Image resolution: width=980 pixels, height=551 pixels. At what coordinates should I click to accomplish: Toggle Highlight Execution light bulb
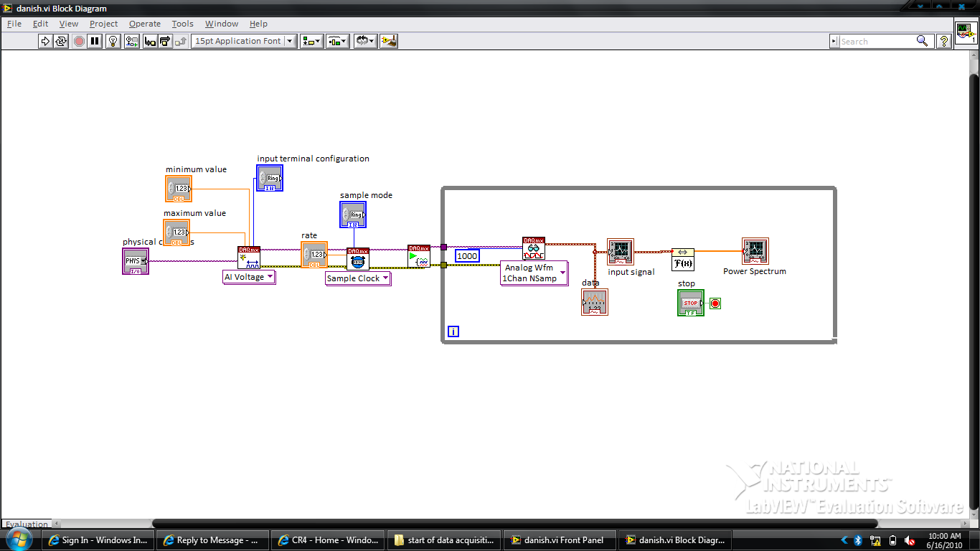click(x=113, y=41)
